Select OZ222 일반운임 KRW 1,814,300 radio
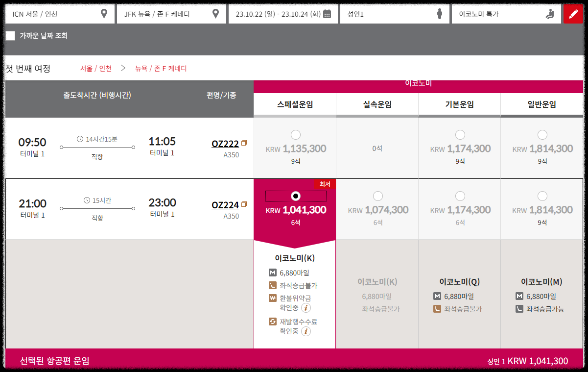The width and height of the screenshot is (588, 372). 542,135
